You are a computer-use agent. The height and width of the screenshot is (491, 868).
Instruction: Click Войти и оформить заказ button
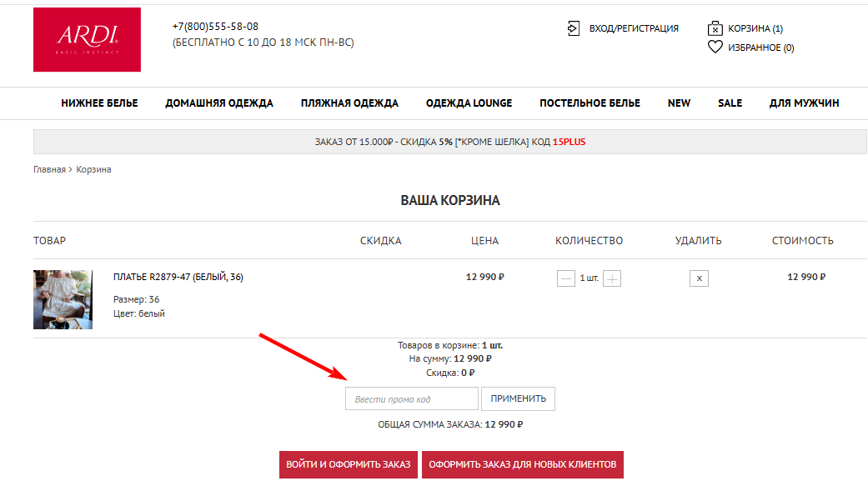[x=348, y=464]
